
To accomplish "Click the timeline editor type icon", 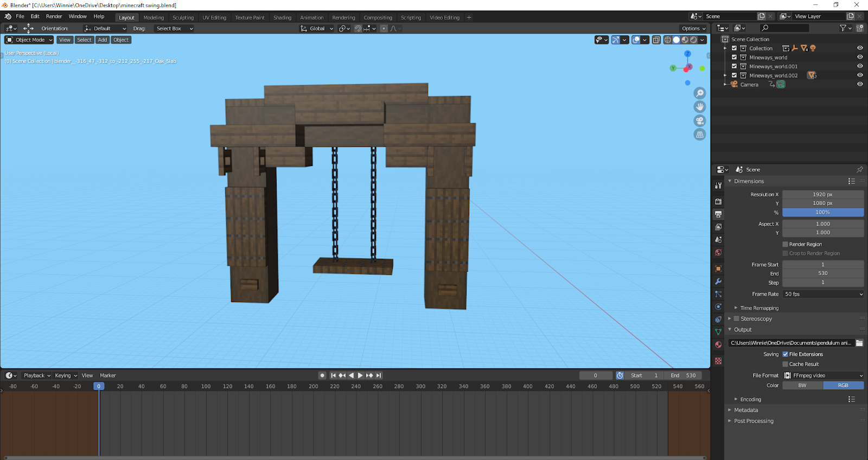I will coord(11,375).
